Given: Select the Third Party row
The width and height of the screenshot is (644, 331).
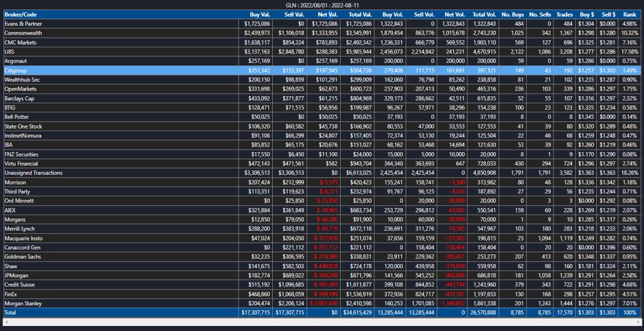Looking at the screenshot, I should click(321, 191).
